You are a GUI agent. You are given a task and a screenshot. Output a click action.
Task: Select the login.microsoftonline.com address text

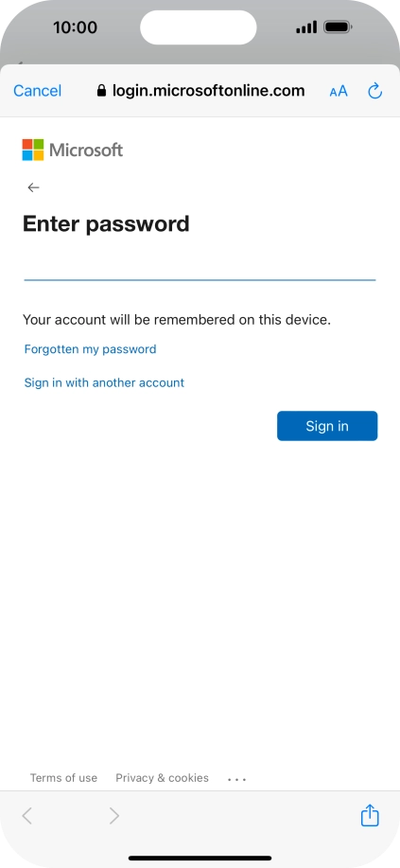208,91
